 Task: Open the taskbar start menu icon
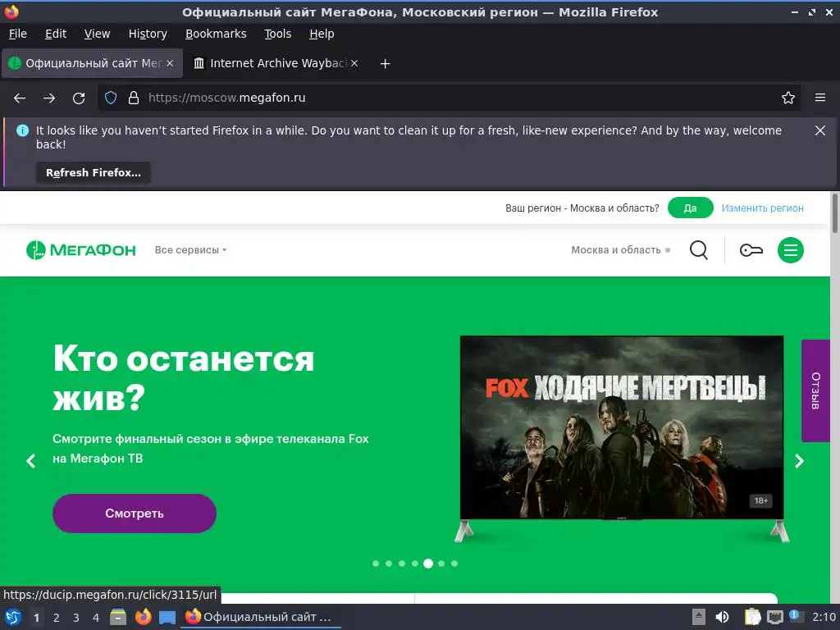[12, 617]
